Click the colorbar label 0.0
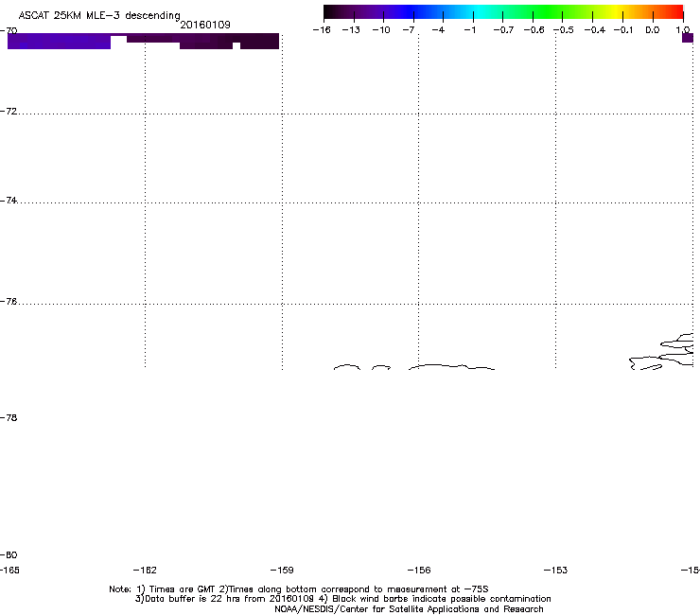The height and width of the screenshot is (615, 700). click(653, 30)
